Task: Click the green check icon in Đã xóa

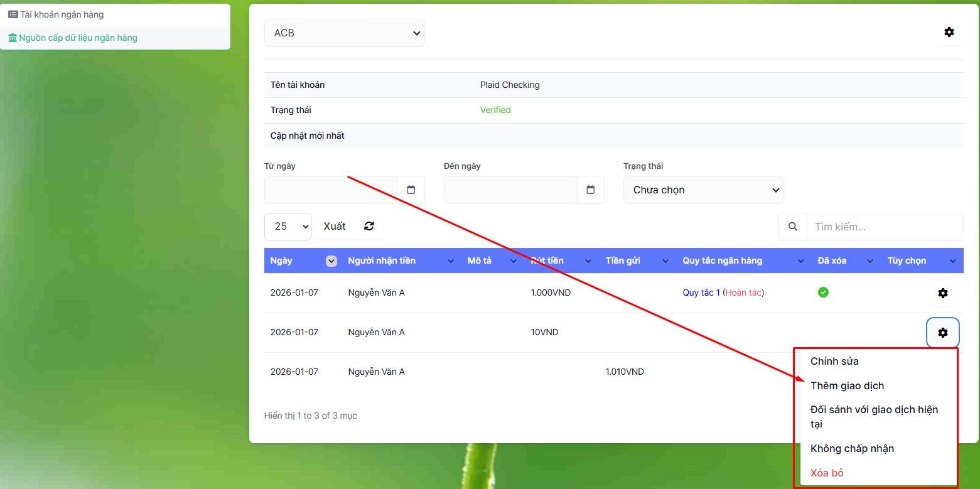Action: (823, 292)
